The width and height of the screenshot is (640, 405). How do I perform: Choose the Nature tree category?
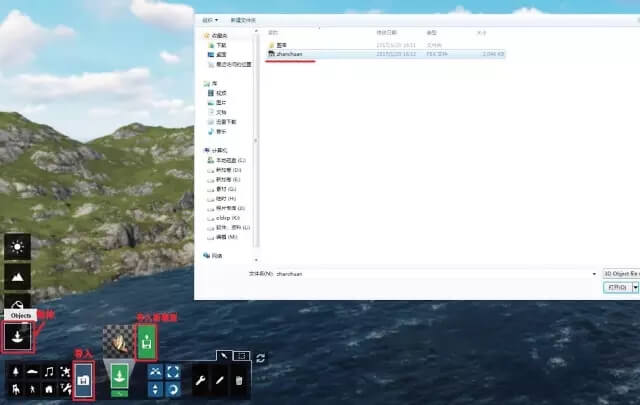tap(17, 372)
